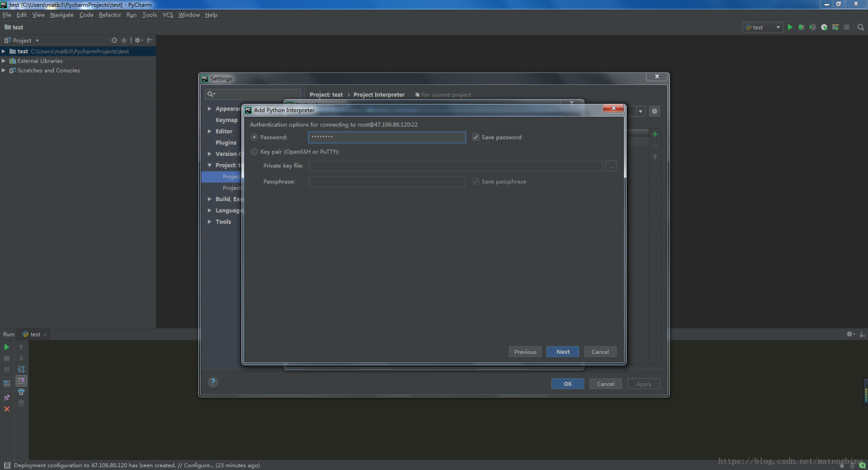Open Search Everywhere magnifier icon

click(x=861, y=27)
